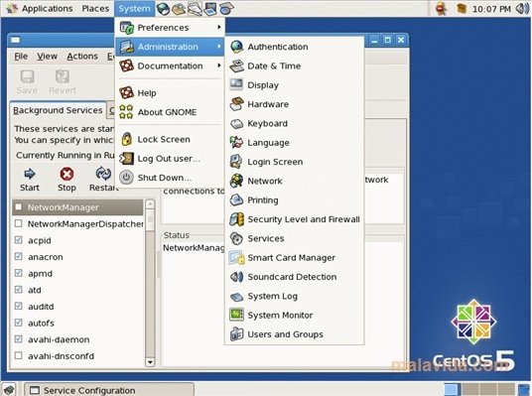The width and height of the screenshot is (532, 396).
Task: Check the avahi-dnsconfd service checkbox
Action: [x=18, y=356]
